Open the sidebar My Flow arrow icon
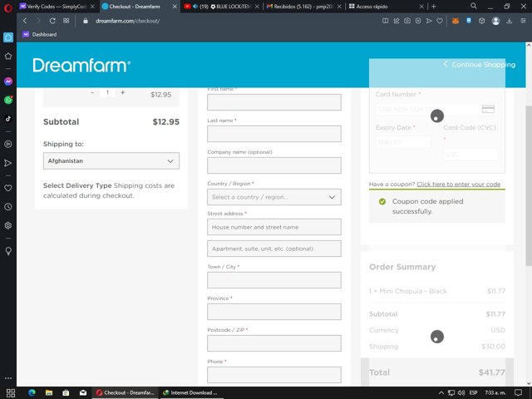This screenshot has width=532, height=399. coord(8,163)
